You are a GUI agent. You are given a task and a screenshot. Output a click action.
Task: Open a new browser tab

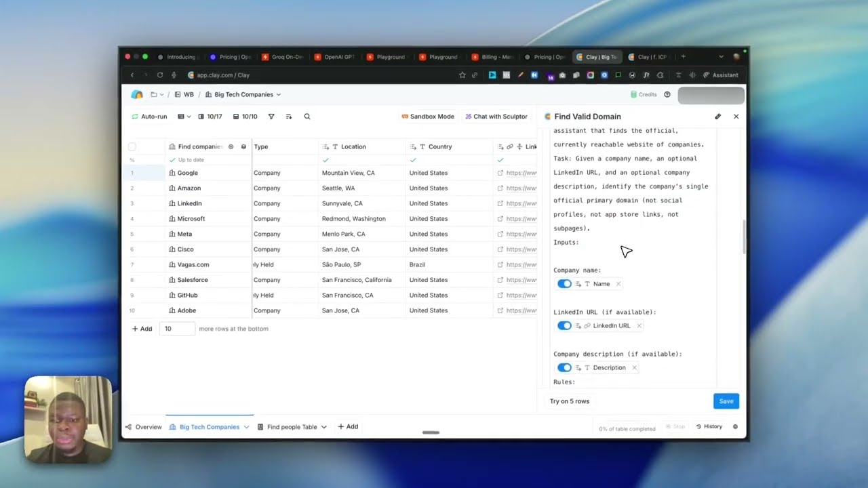(683, 57)
